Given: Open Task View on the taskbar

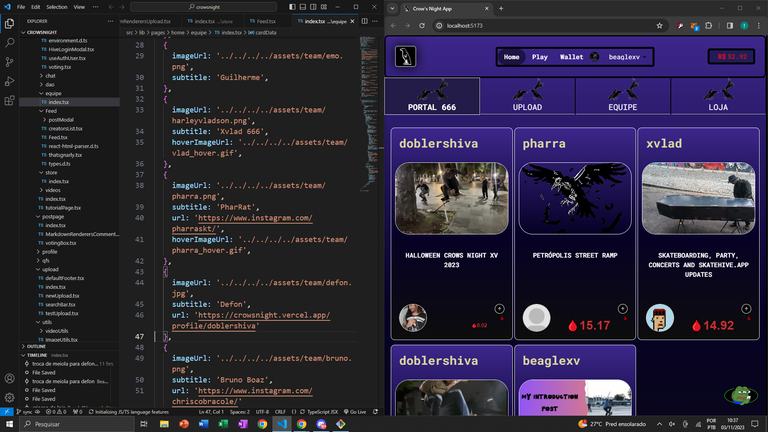Looking at the screenshot, I should (144, 424).
